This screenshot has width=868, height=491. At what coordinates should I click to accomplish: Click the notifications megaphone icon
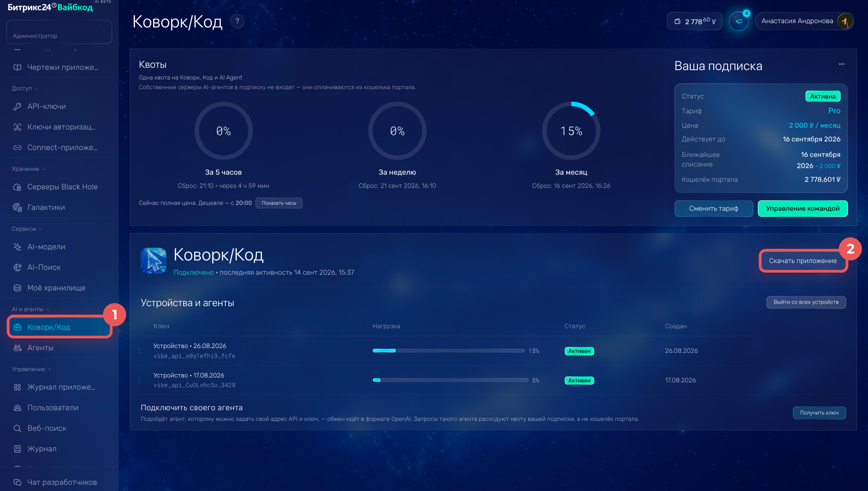738,21
